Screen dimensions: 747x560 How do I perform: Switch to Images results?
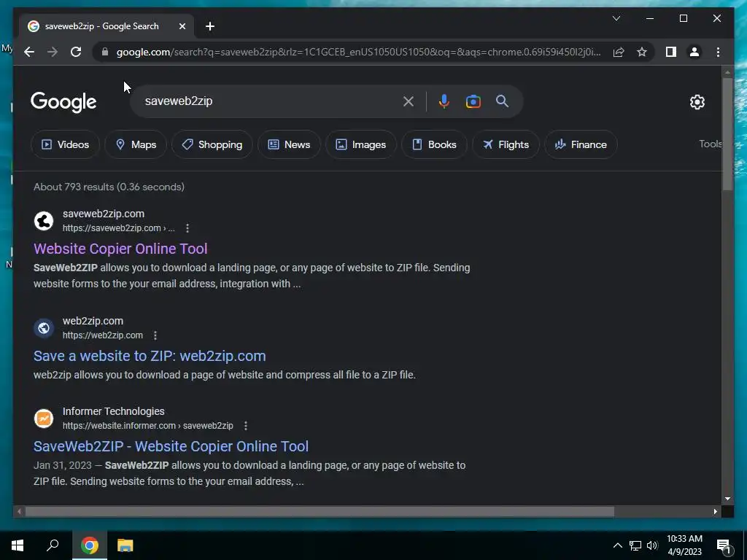[360, 145]
